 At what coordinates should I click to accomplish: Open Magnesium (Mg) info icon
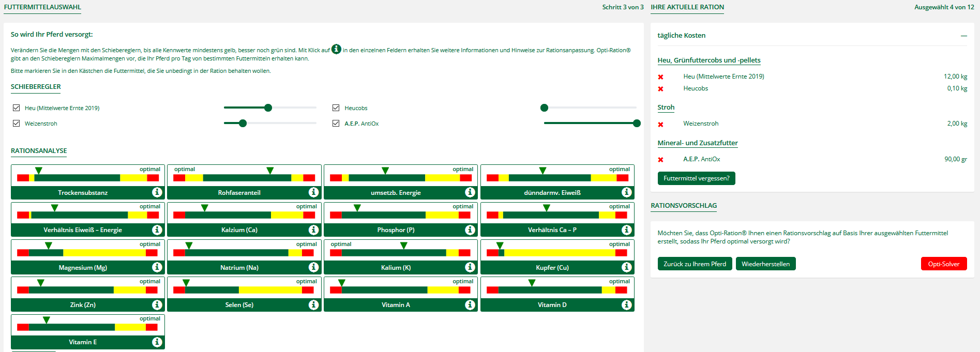click(x=157, y=267)
